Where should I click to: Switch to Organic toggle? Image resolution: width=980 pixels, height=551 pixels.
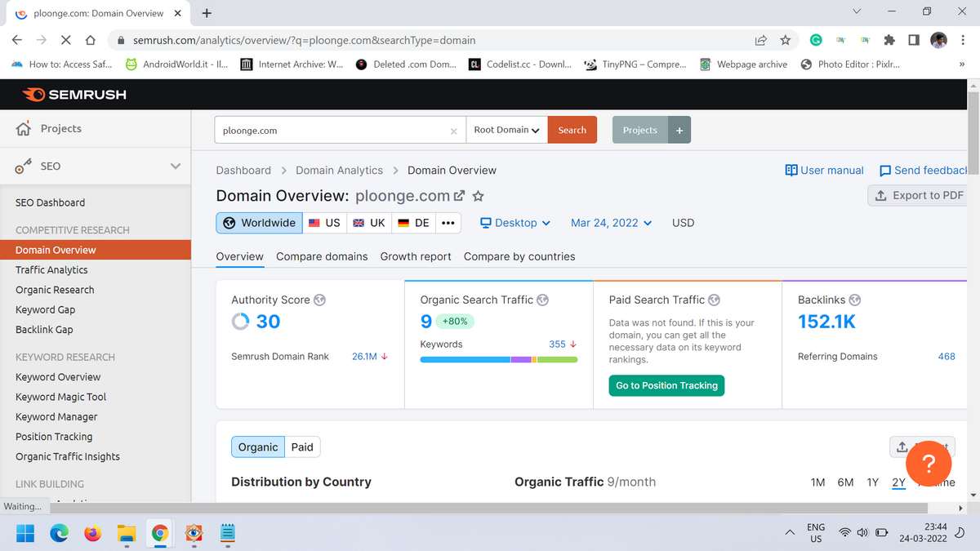point(258,447)
